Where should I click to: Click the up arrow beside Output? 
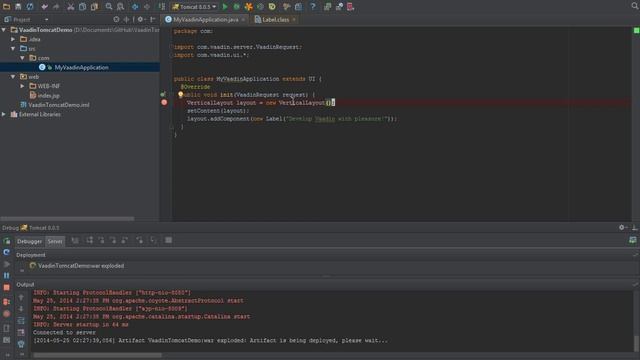(21, 297)
